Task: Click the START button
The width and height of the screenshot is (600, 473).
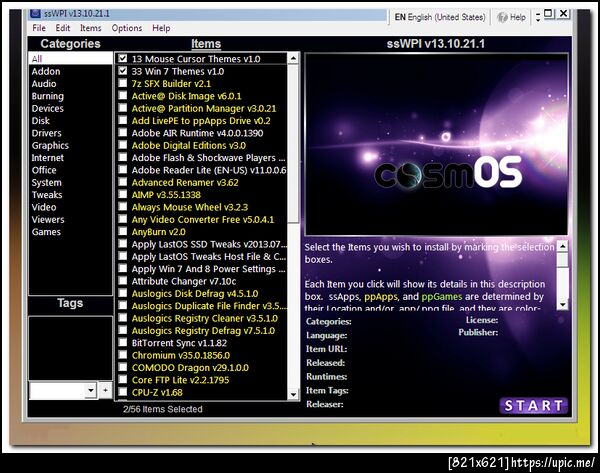Action: coord(533,406)
